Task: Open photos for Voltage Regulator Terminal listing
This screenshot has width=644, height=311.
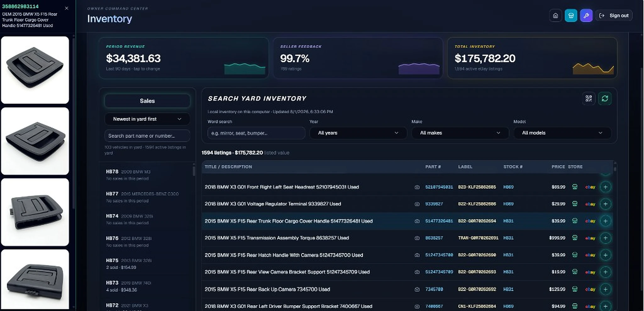Action: click(x=417, y=204)
